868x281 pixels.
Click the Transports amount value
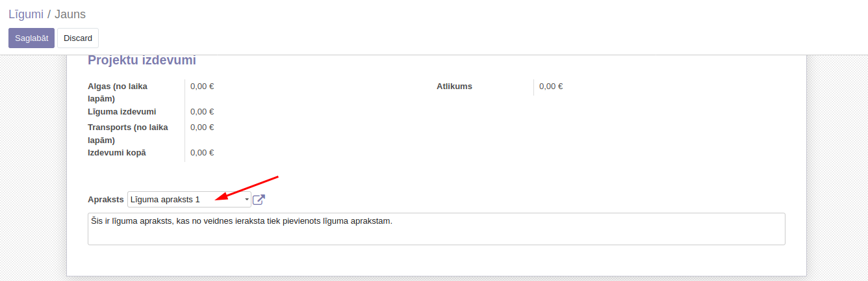coord(202,127)
